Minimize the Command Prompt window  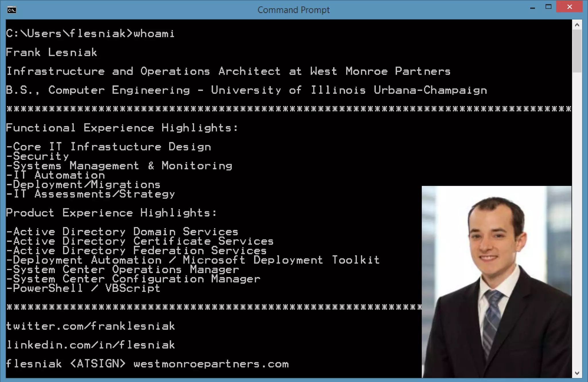[x=532, y=8]
